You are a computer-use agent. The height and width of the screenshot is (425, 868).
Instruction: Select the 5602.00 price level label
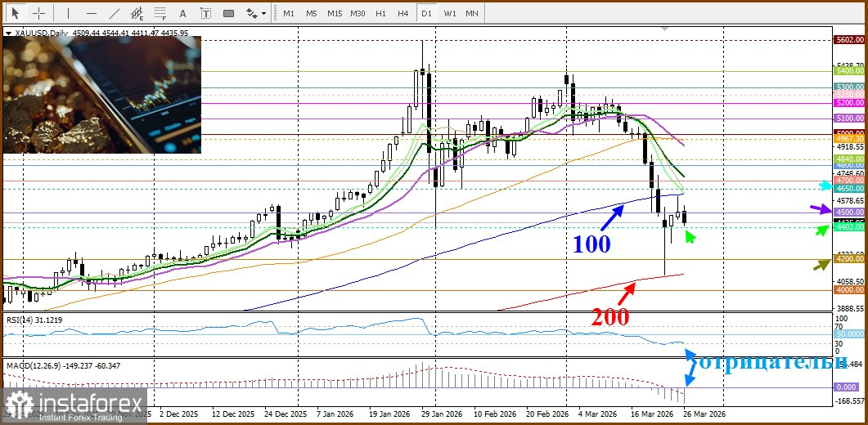[x=849, y=40]
